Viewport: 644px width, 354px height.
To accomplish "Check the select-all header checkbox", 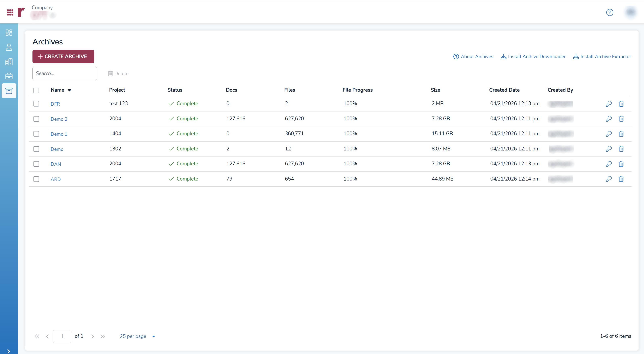I will point(36,90).
